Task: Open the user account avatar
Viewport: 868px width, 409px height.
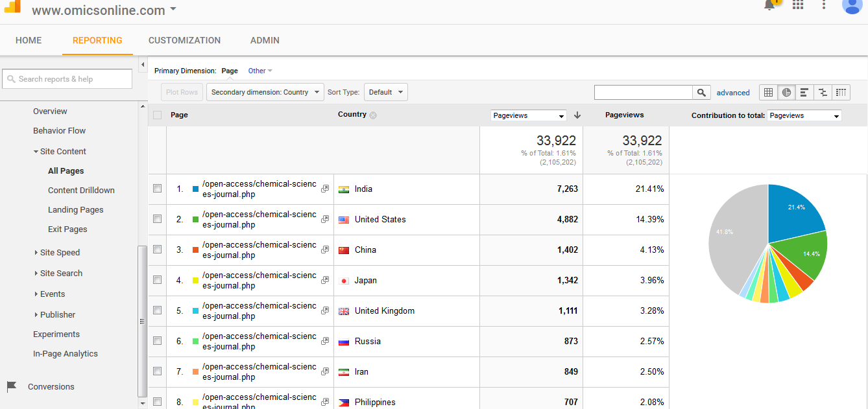Action: [x=852, y=5]
